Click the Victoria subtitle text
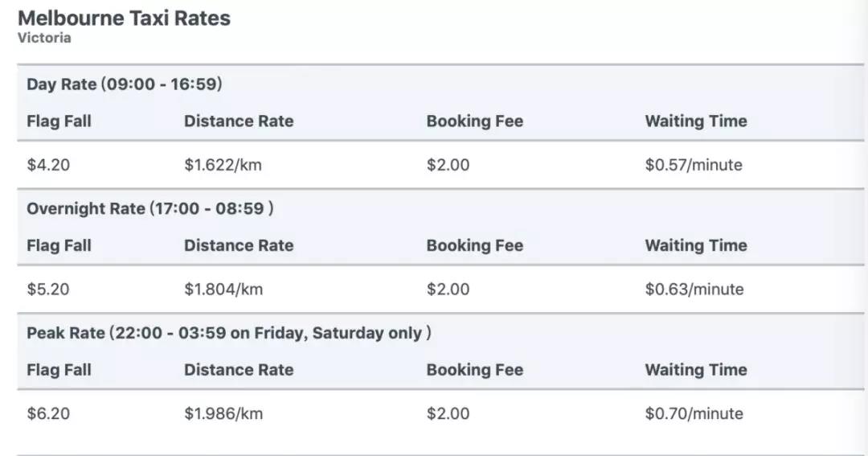 44,38
